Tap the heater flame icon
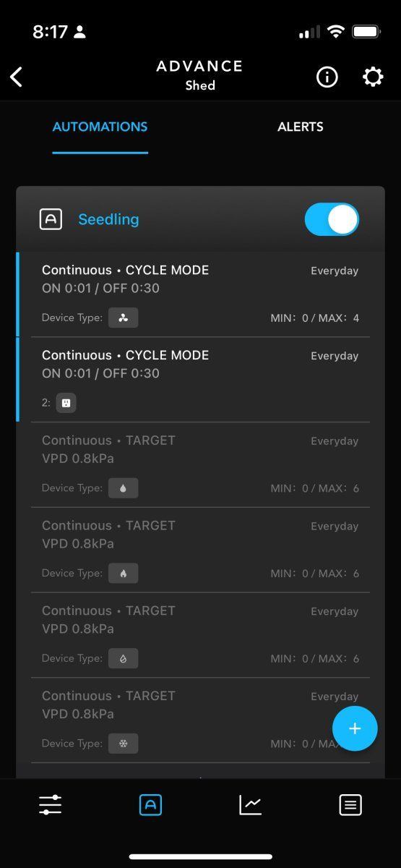The image size is (401, 868). click(123, 574)
